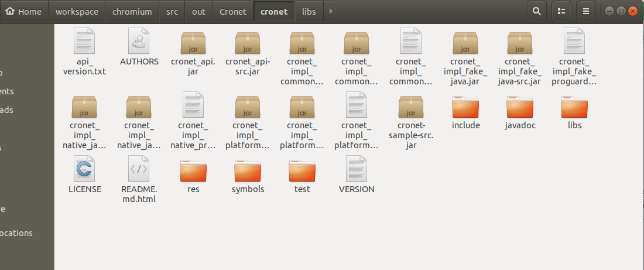The image size is (644, 270).
Task: Click the javadoc folder name
Action: click(x=520, y=125)
